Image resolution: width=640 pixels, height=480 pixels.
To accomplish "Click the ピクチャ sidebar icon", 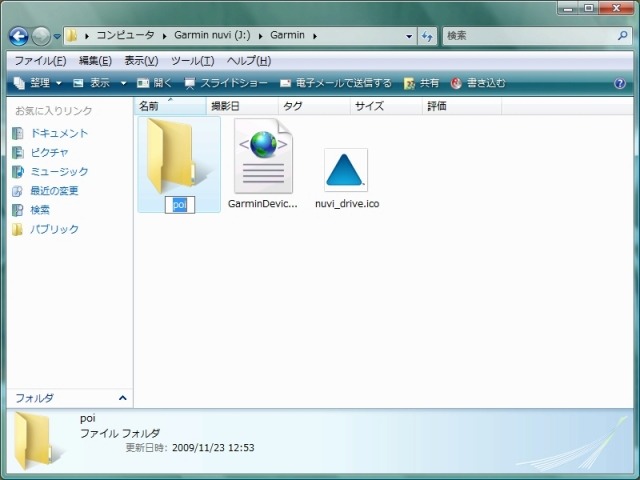I will tap(18, 152).
